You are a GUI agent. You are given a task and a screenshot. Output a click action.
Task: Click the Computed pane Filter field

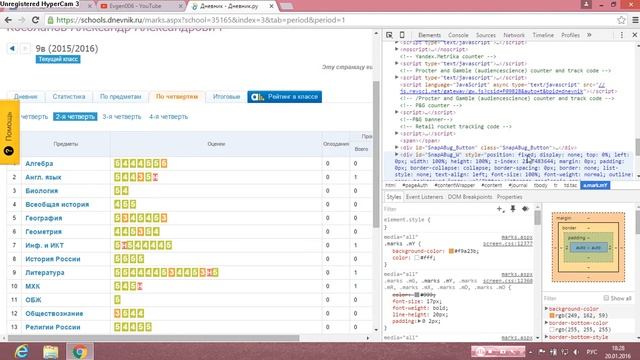(571, 298)
